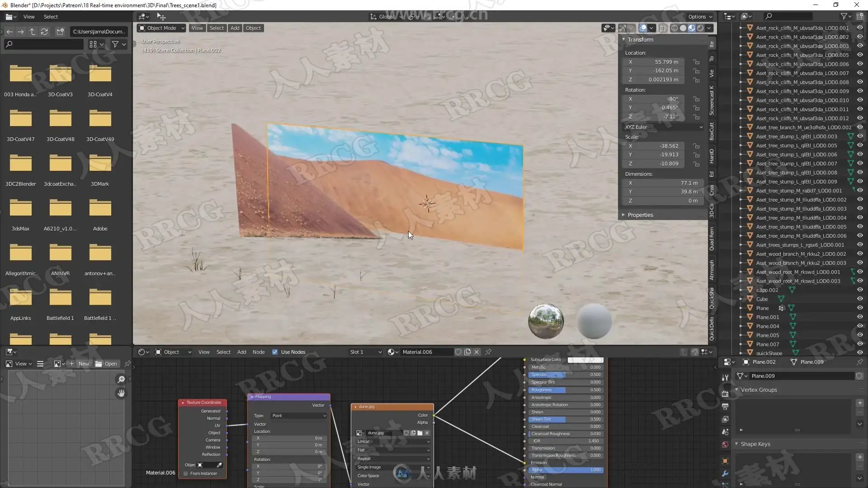Open image file browser in dune.jpg node
The width and height of the screenshot is (868, 488).
click(420, 433)
